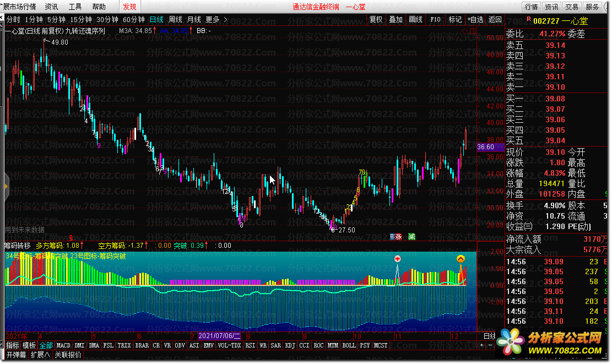The image size is (612, 364).
Task: Select 15分钟 period
Action: (81, 19)
